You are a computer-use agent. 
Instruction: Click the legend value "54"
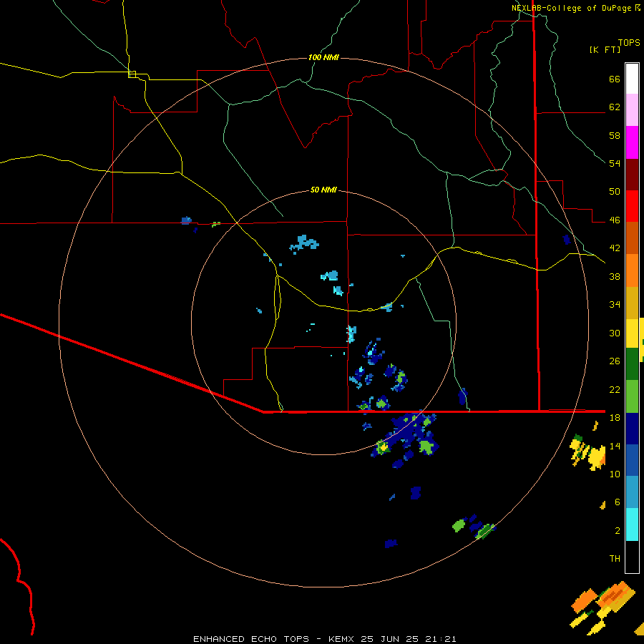(x=615, y=163)
